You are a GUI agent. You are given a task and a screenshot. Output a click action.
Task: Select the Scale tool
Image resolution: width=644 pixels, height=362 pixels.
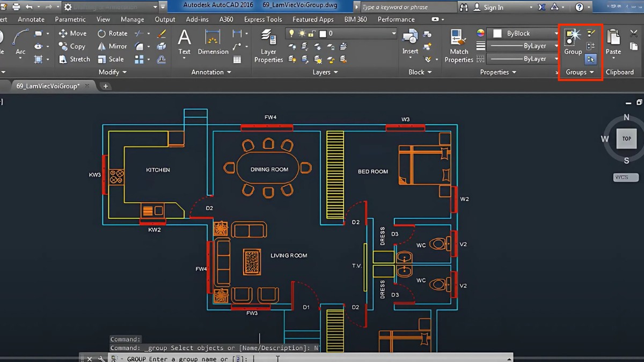111,60
